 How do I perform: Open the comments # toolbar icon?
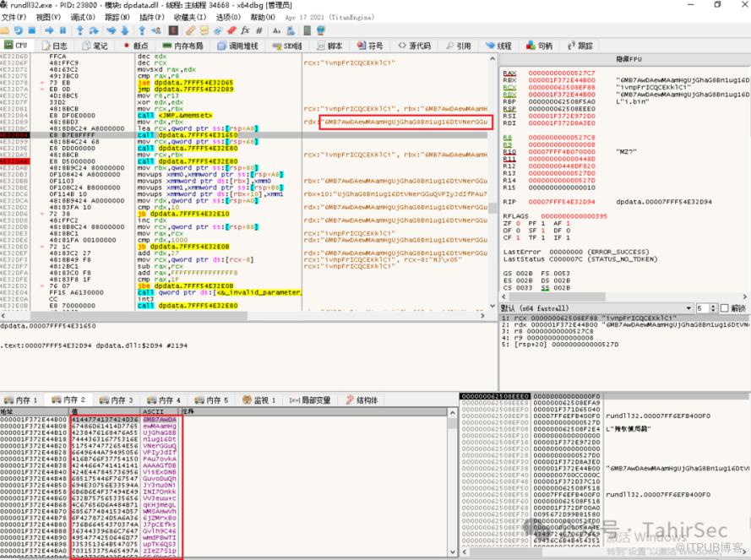tap(259, 30)
